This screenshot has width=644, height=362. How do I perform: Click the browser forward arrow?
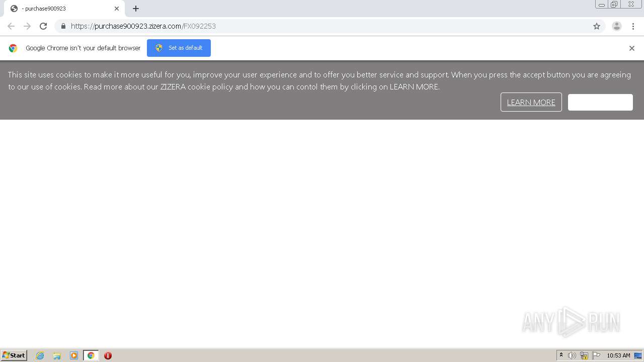pyautogui.click(x=27, y=26)
